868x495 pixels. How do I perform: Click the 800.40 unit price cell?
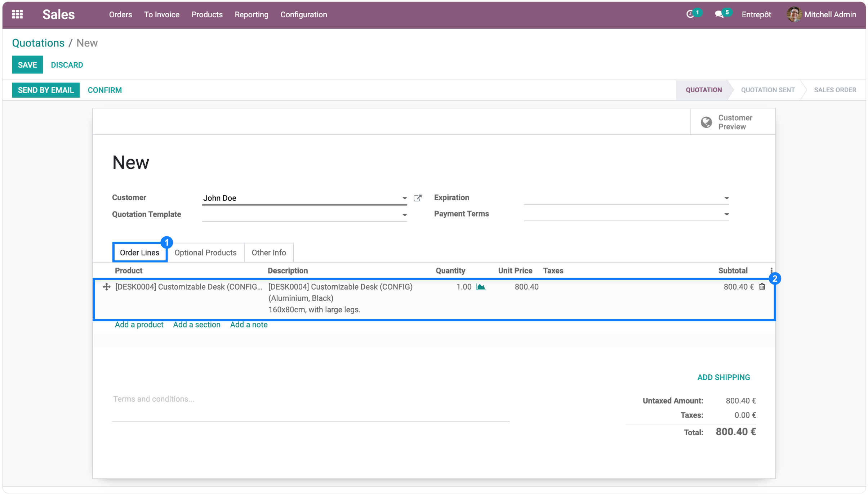(526, 287)
